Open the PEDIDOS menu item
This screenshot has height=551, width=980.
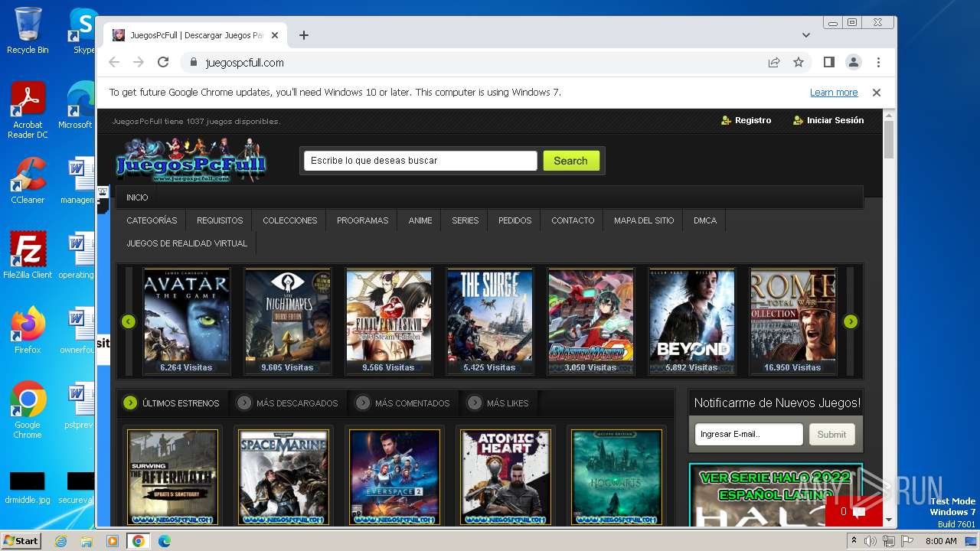point(515,220)
